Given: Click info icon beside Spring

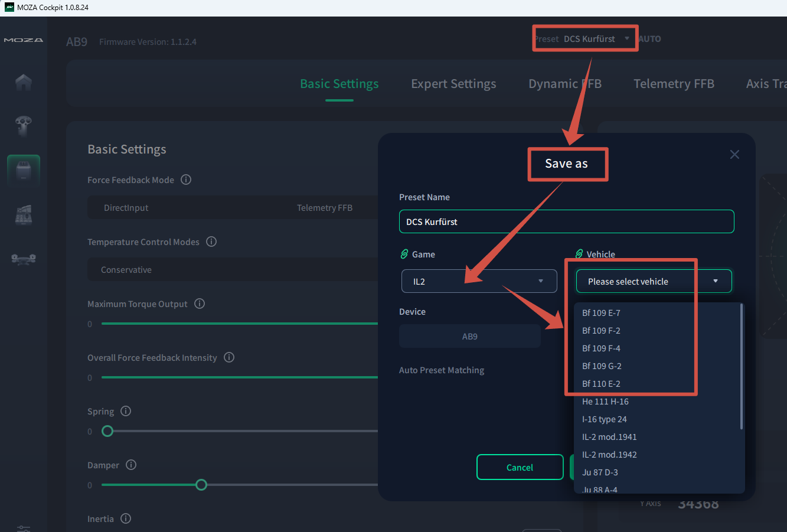Looking at the screenshot, I should (126, 411).
